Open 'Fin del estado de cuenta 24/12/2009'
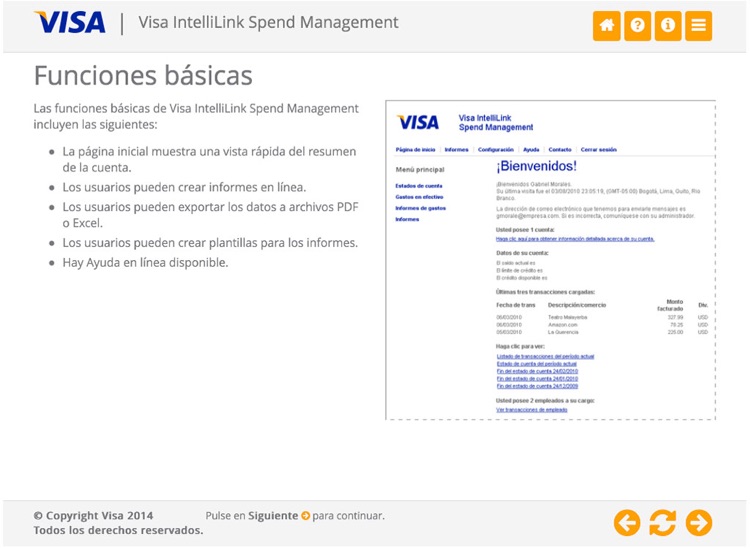This screenshot has height=548, width=750. pyautogui.click(x=537, y=386)
